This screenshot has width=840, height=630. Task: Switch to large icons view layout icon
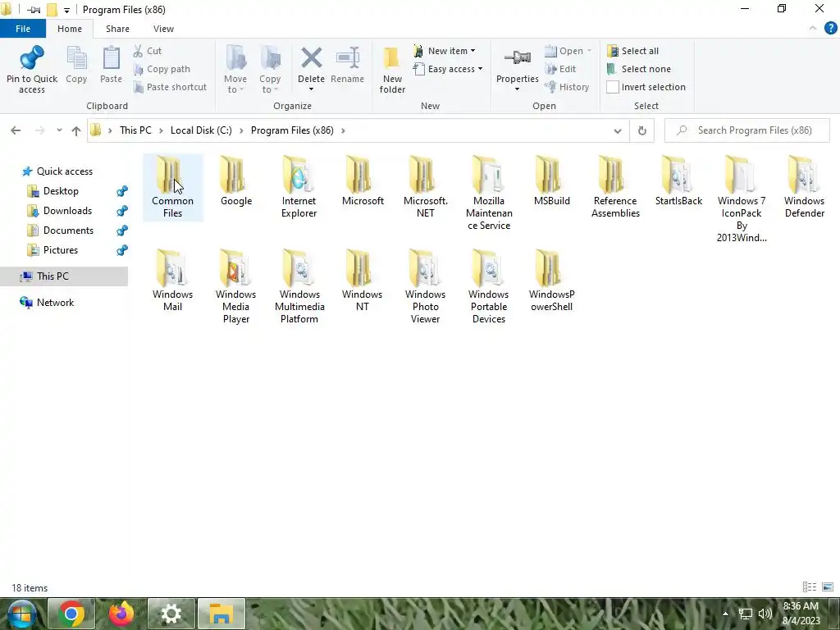(828, 587)
